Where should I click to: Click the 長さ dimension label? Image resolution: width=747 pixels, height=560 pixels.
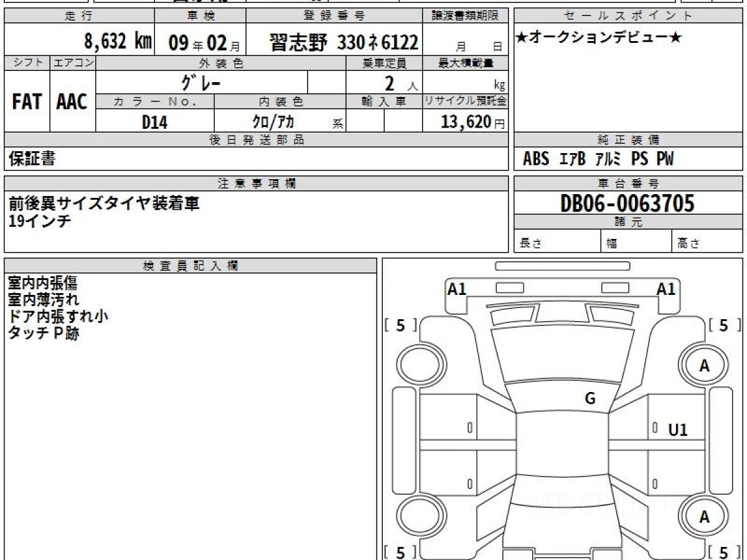tap(530, 244)
